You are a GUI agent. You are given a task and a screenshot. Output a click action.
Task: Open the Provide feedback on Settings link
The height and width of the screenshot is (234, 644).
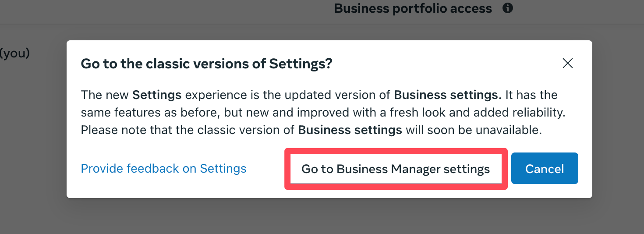click(x=164, y=169)
